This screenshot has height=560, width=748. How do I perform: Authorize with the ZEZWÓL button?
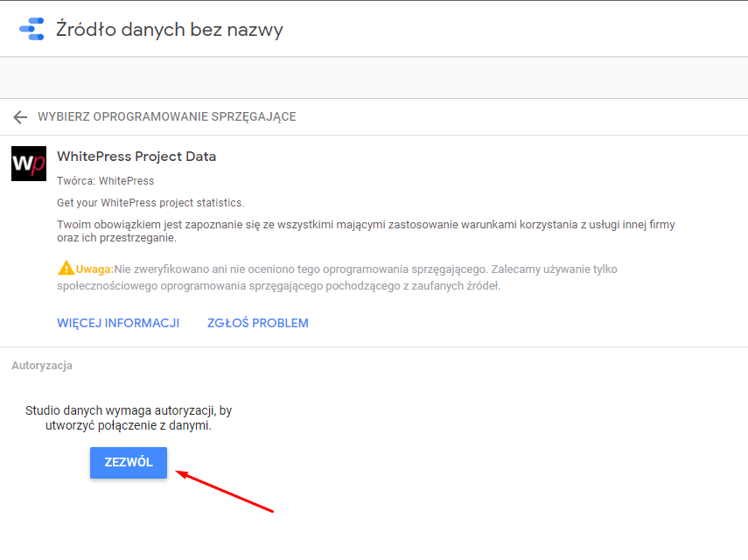click(129, 462)
